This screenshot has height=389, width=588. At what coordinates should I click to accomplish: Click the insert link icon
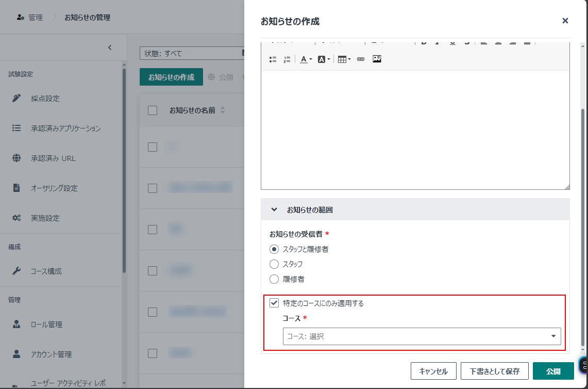[x=361, y=59]
